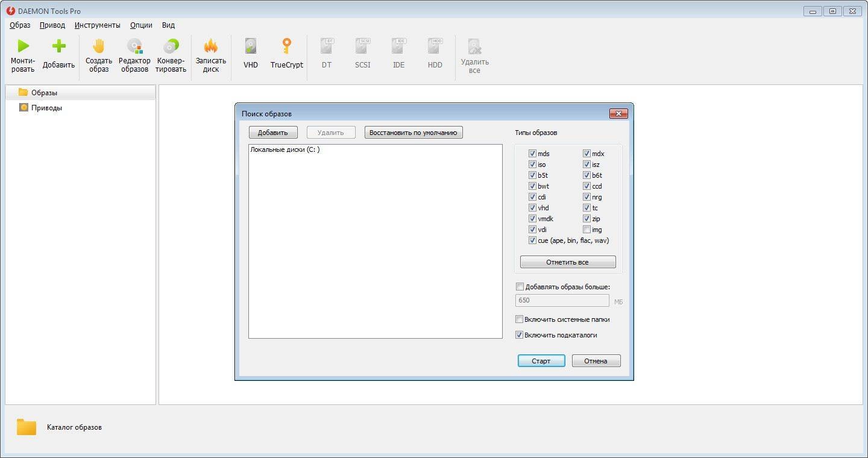
Task: Click Восстановить по умолчанию button
Action: tap(414, 133)
